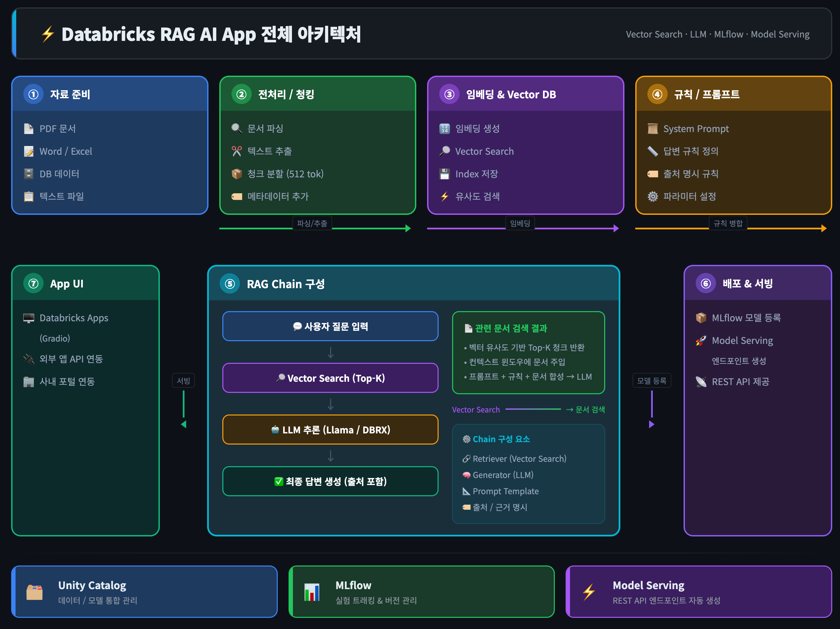Click the gear icon for 파라미터 설정
The image size is (840, 629).
652,196
